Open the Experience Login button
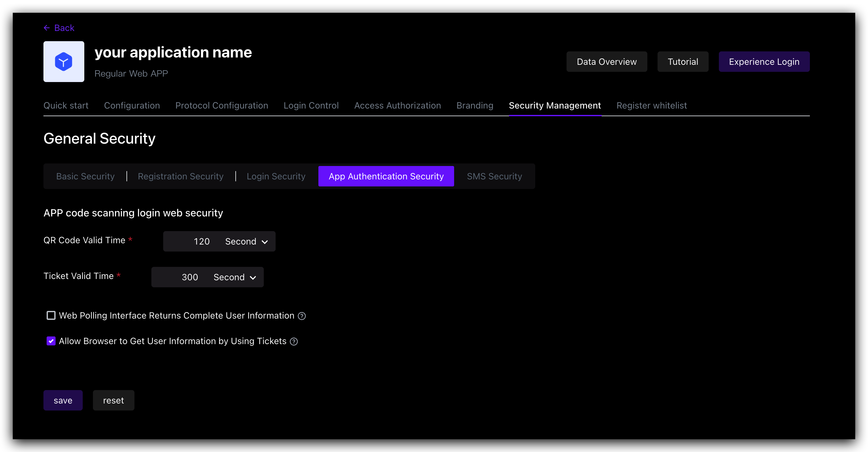Image resolution: width=868 pixels, height=452 pixels. pos(764,62)
